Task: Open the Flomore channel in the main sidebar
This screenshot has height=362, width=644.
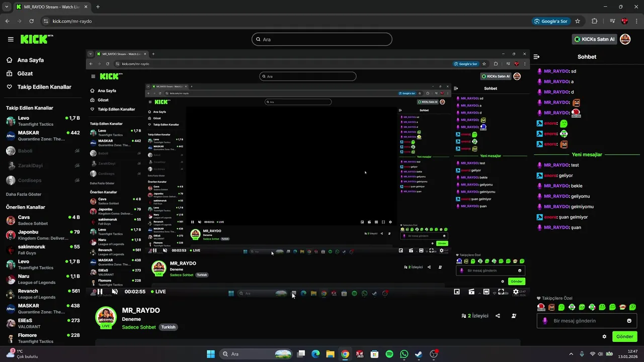Action: 43,338
